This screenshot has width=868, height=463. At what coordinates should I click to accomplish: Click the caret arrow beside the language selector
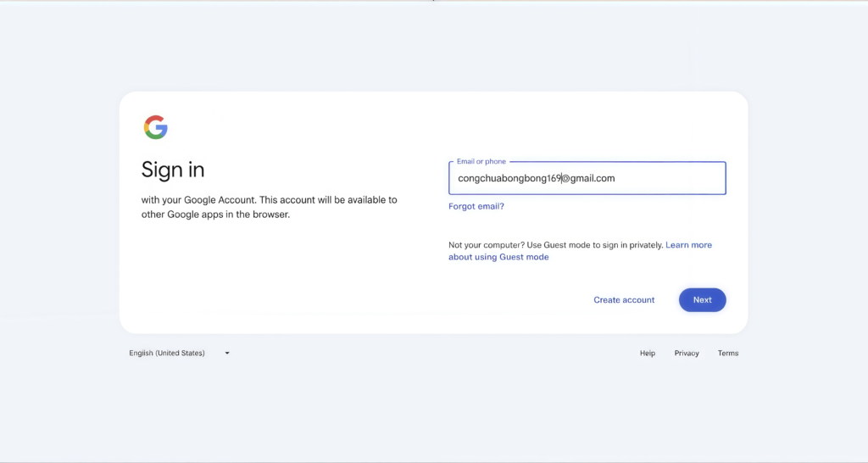[227, 354]
